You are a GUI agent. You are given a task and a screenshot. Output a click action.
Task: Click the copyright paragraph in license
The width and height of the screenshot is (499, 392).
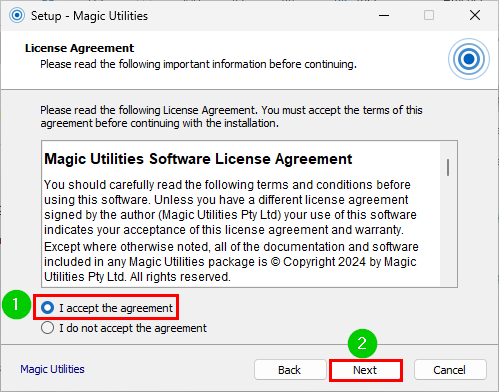tap(231, 262)
